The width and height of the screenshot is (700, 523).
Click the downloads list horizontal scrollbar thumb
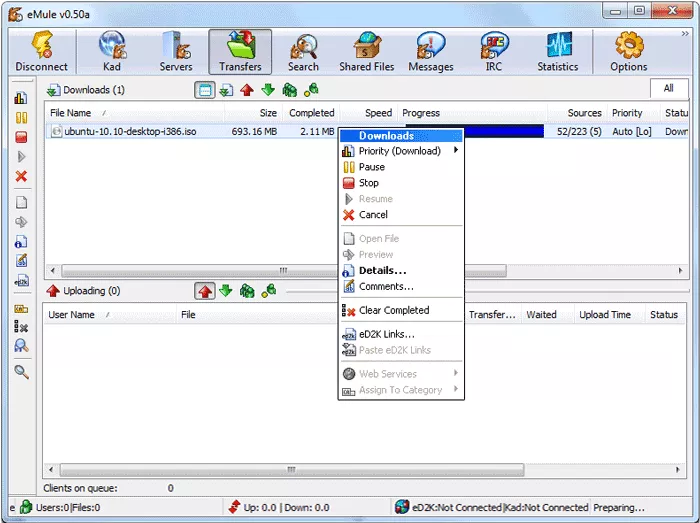point(284,270)
